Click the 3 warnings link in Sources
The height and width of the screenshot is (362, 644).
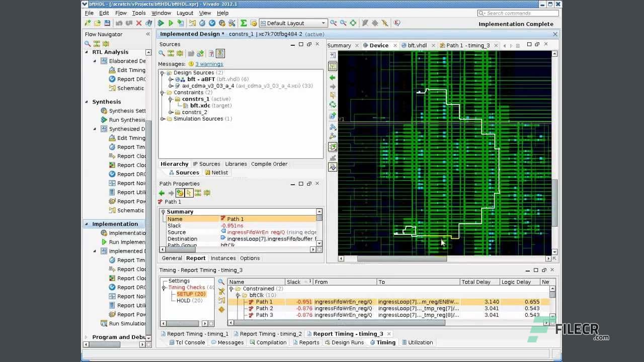[209, 64]
